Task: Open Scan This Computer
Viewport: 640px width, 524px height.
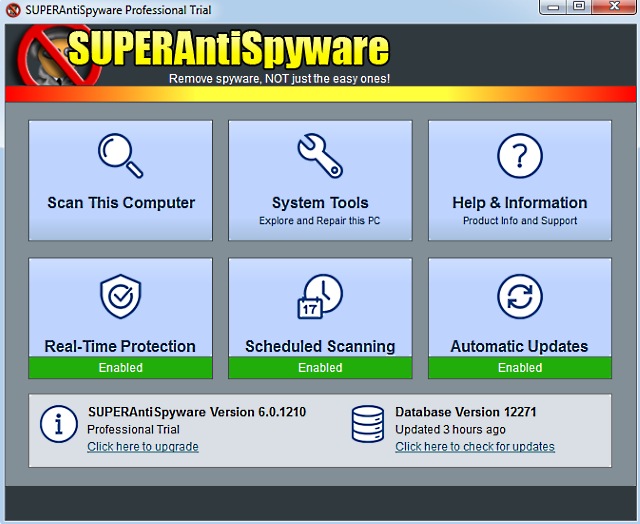Action: click(x=120, y=180)
